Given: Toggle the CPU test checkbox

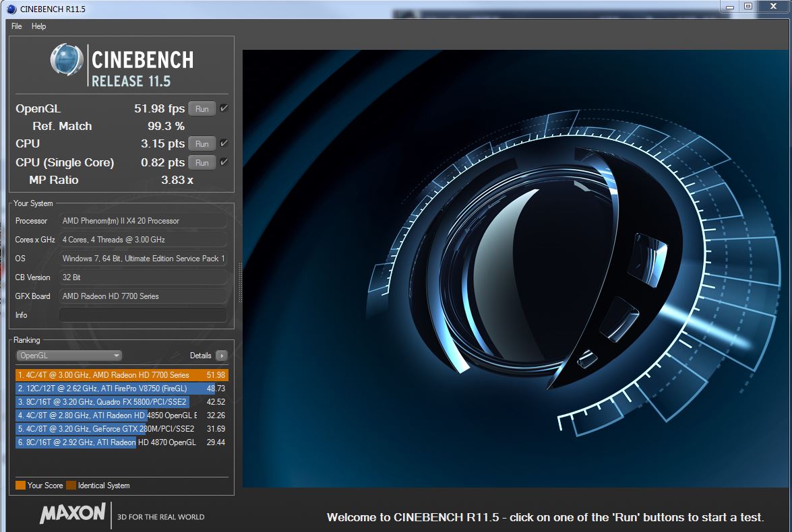Looking at the screenshot, I should pos(224,143).
